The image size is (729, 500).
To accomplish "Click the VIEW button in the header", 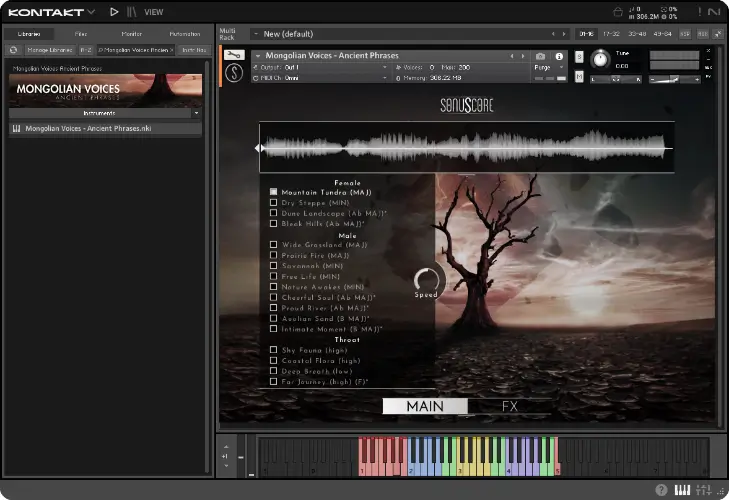I will coord(154,12).
